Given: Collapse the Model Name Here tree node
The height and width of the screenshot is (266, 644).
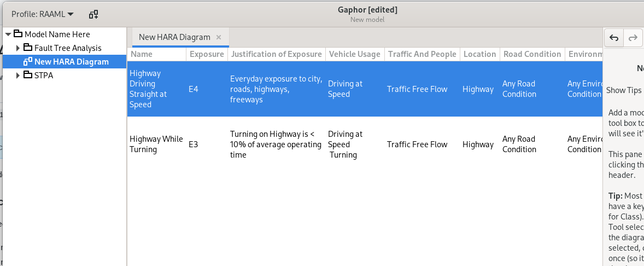Looking at the screenshot, I should point(8,34).
